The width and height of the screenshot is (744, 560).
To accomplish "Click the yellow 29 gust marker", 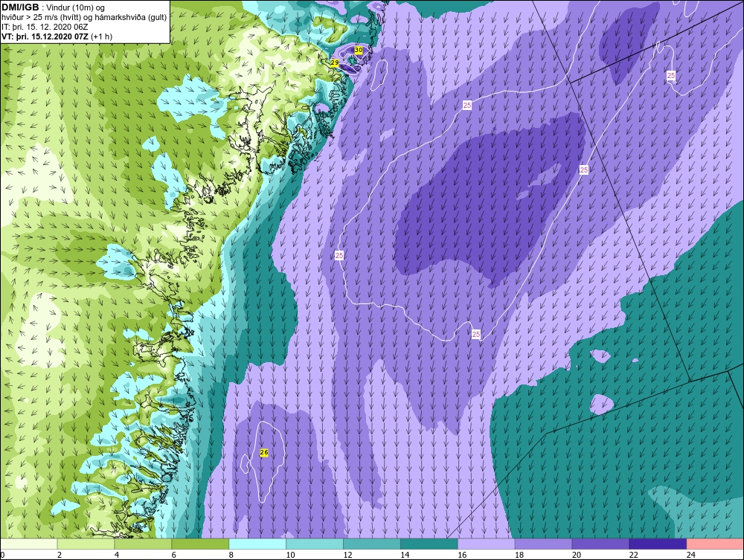I will coord(335,62).
